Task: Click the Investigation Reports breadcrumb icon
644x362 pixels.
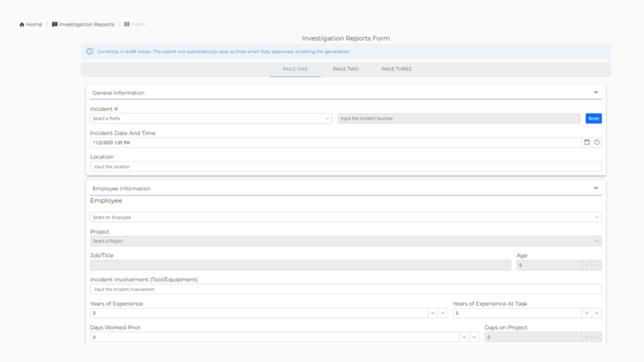Action: 55,25
